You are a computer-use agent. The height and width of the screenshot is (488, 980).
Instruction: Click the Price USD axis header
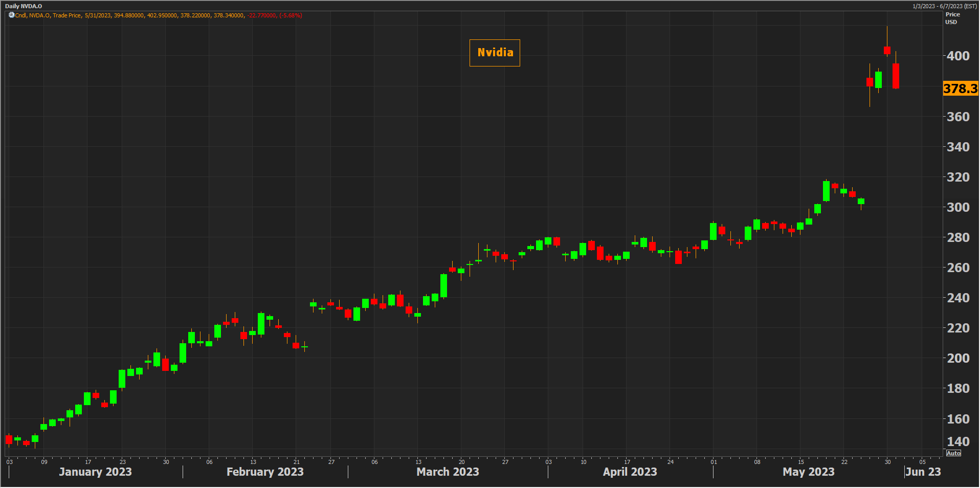(x=952, y=18)
